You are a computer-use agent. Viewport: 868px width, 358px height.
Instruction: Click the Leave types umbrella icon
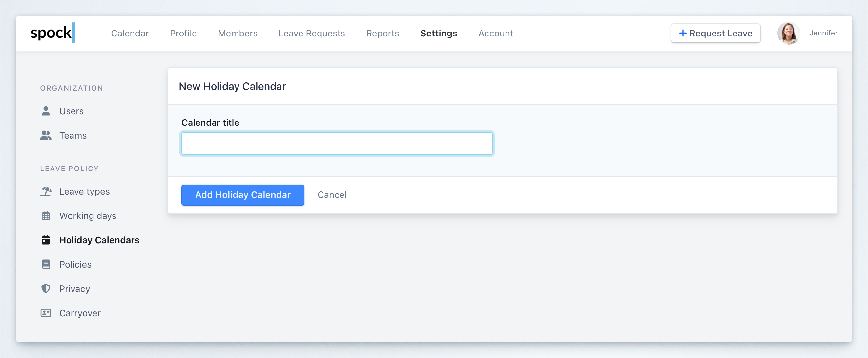click(x=46, y=191)
